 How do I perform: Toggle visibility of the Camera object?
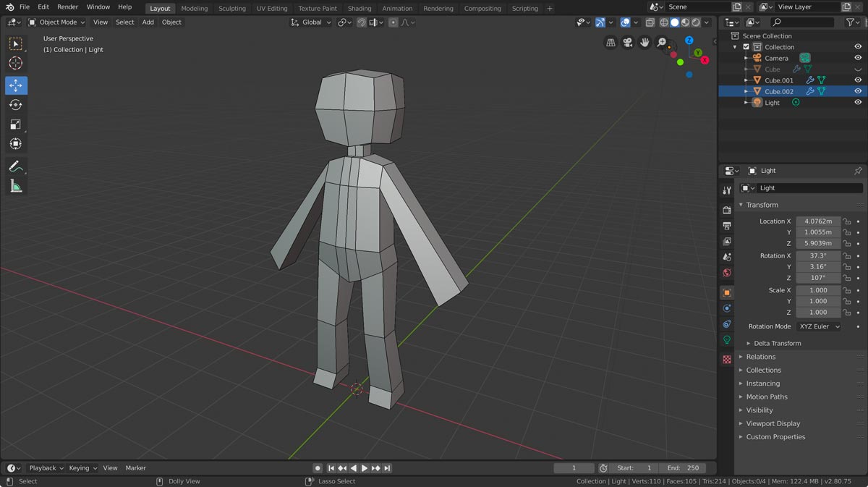tap(858, 58)
